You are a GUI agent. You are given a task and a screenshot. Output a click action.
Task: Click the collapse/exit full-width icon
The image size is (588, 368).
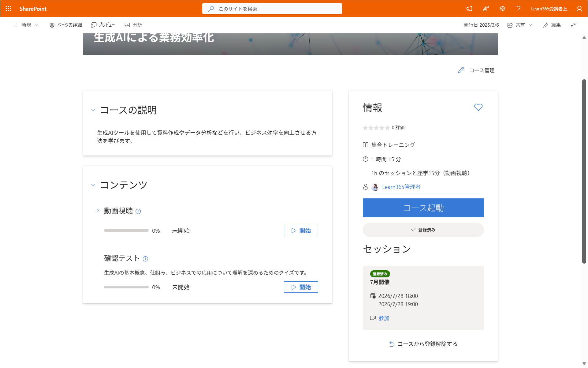click(x=573, y=25)
